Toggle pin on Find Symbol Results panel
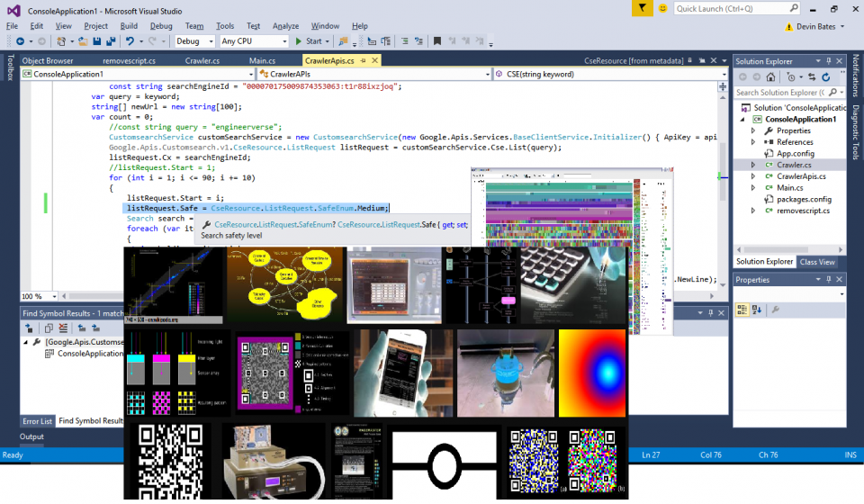The width and height of the screenshot is (864, 504). pyautogui.click(x=711, y=313)
